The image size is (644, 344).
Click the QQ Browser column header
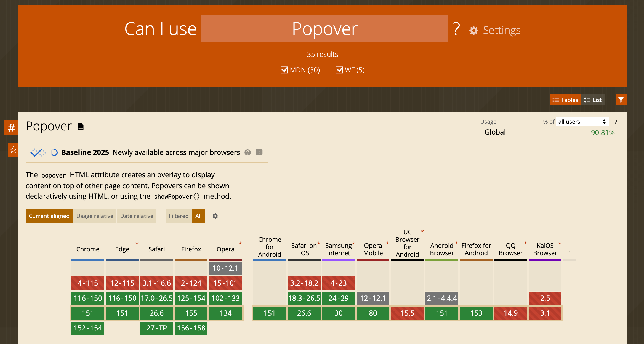511,249
